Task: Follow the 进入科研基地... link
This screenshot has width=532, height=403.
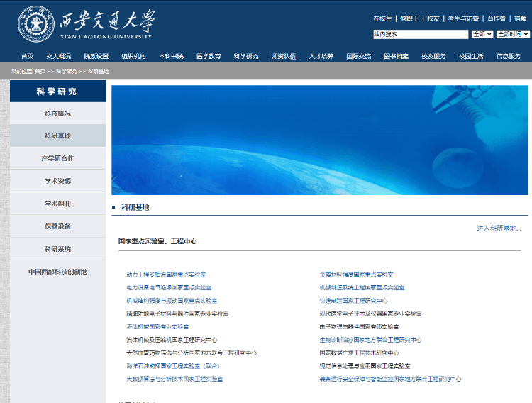Action: (x=499, y=228)
